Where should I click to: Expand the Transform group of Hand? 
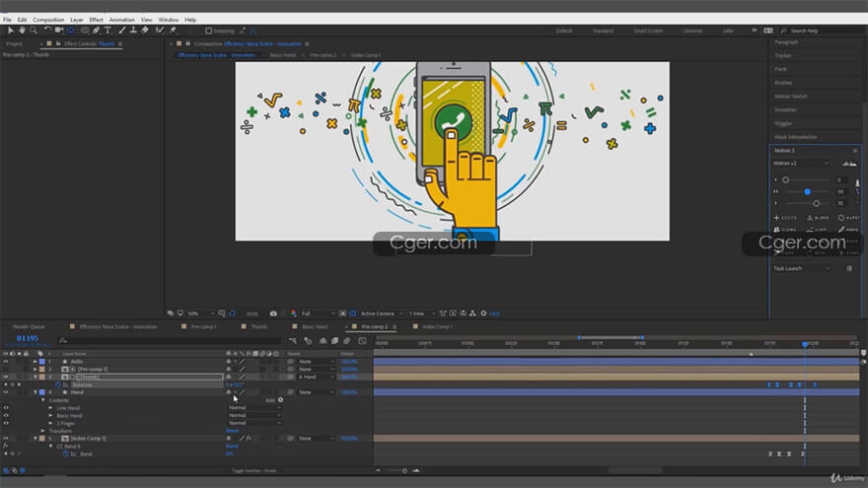point(43,431)
